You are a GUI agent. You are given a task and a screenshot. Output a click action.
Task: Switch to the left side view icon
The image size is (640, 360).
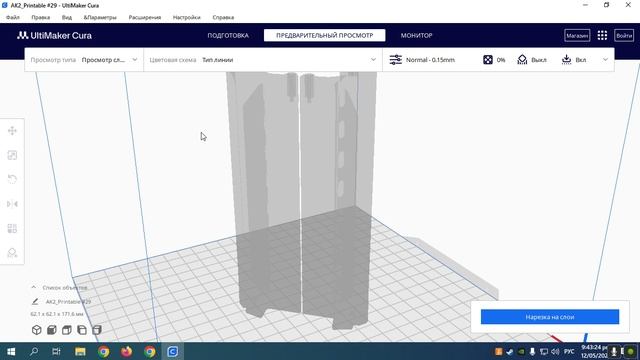(82, 330)
